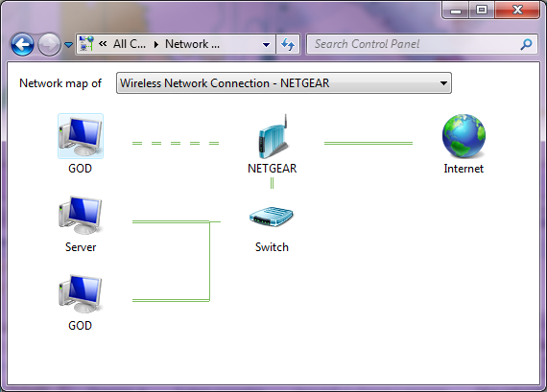Screen dimensions: 547x392
Task: Click the Forward navigation arrow button
Action: (x=49, y=45)
